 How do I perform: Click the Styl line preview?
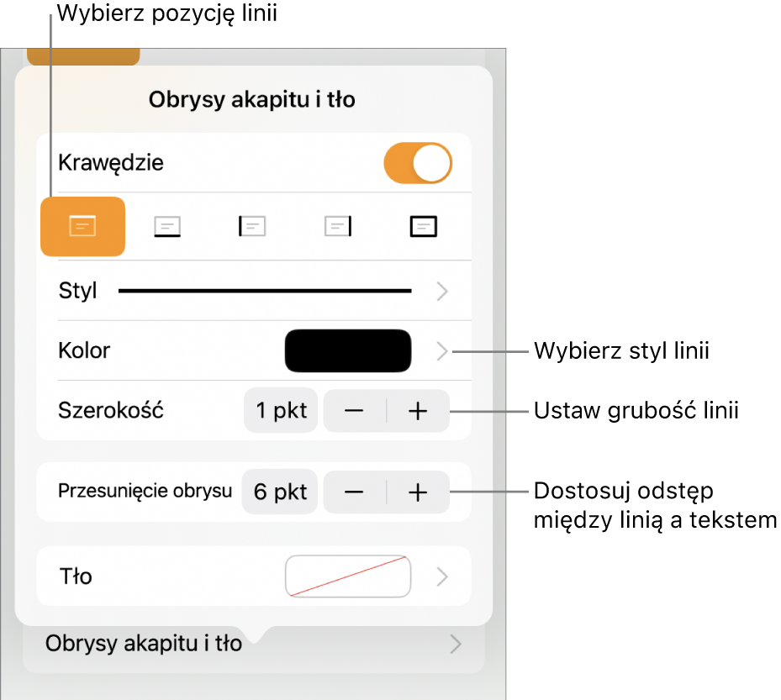pos(265,291)
